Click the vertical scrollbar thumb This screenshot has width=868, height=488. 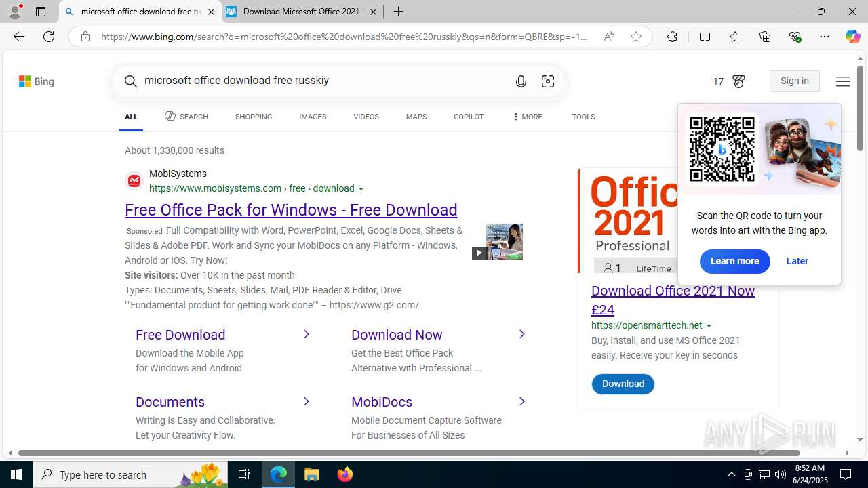[860, 108]
